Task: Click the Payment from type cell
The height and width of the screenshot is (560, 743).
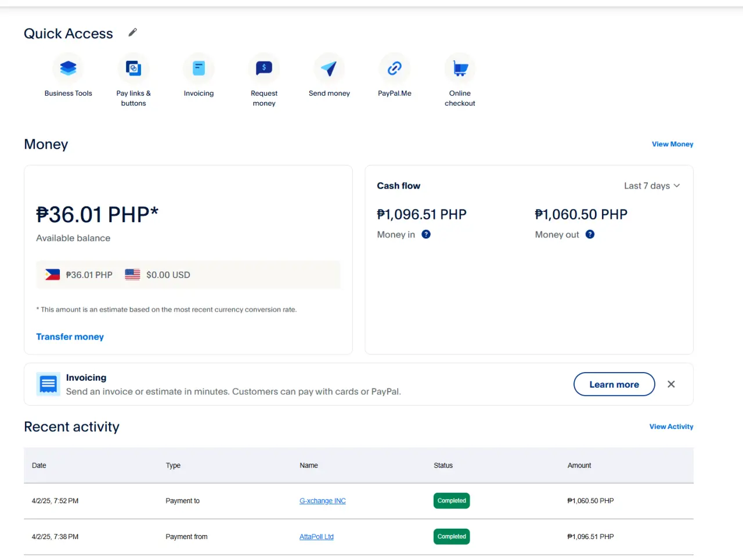Action: [186, 537]
